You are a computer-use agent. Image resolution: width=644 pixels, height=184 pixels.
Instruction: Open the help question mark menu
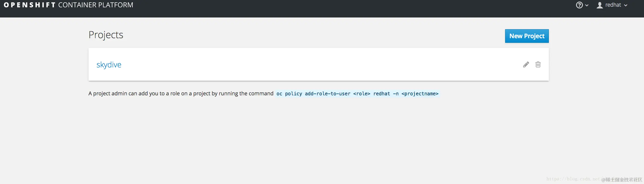582,5
